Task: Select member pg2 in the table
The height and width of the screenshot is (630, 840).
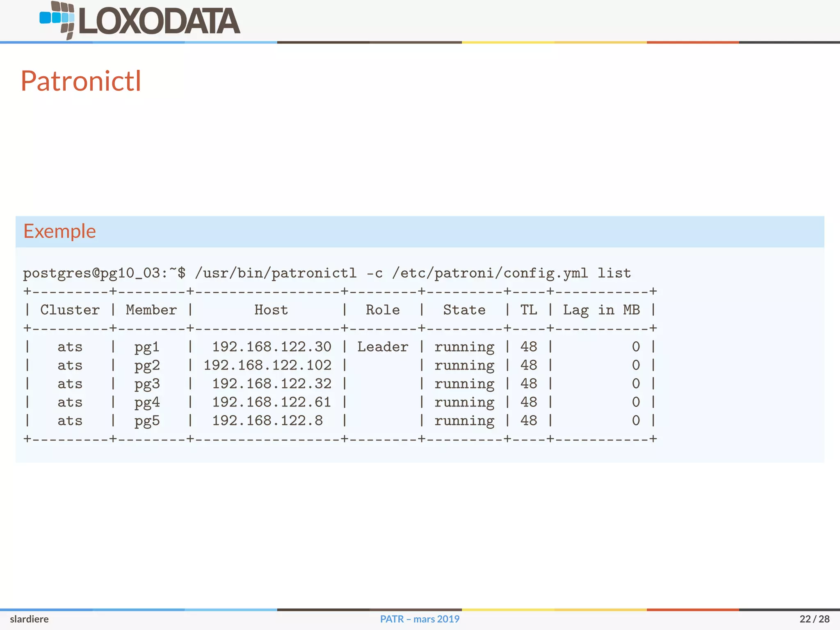Action: [x=147, y=366]
